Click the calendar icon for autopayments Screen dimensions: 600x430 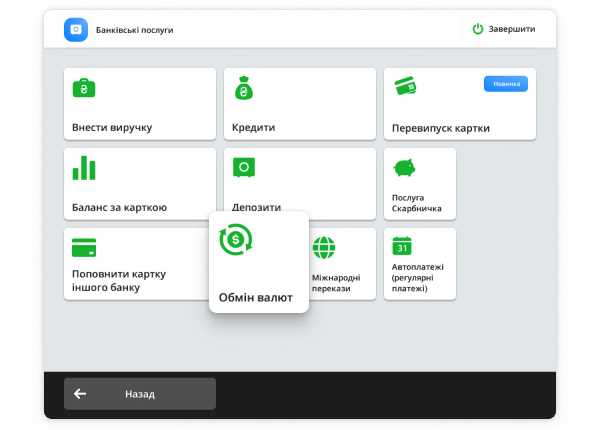403,246
